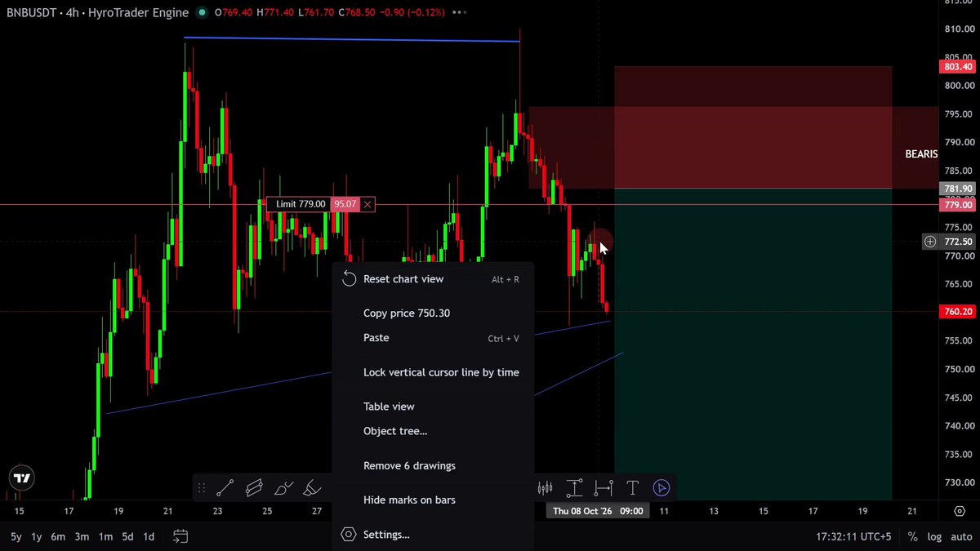Toggle percent scale mode
The height and width of the screenshot is (551, 980).
coord(912,536)
